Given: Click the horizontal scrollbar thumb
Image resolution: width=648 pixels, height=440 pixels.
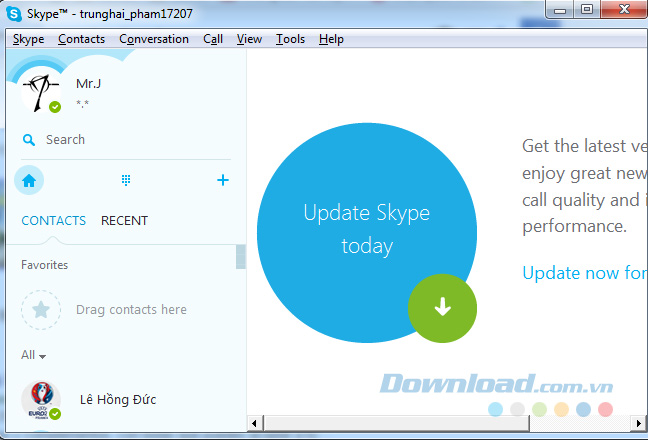Looking at the screenshot, I should (x=397, y=423).
